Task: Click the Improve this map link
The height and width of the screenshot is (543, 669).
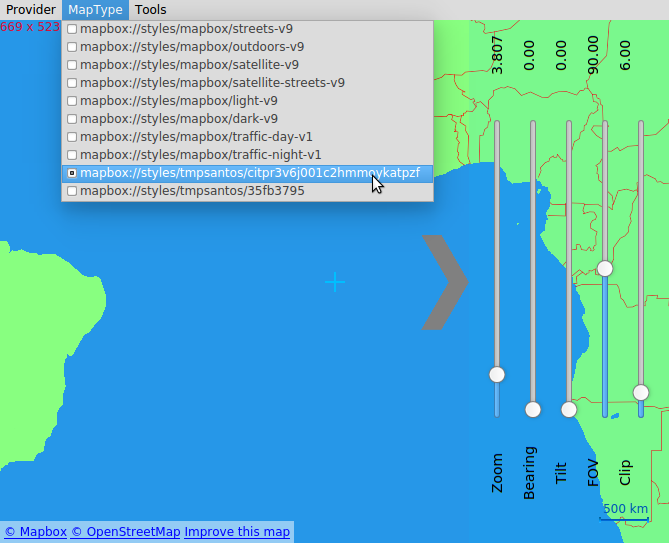Action: click(237, 532)
